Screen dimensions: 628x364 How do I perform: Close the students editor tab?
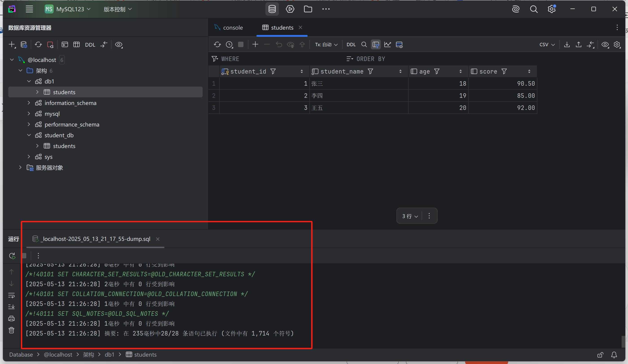pos(300,27)
